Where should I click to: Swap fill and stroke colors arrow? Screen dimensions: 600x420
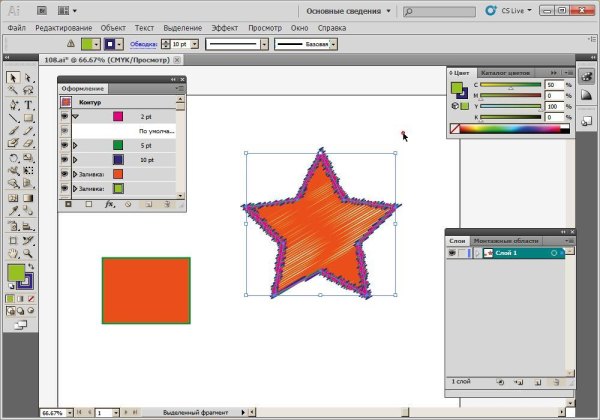[x=33, y=267]
